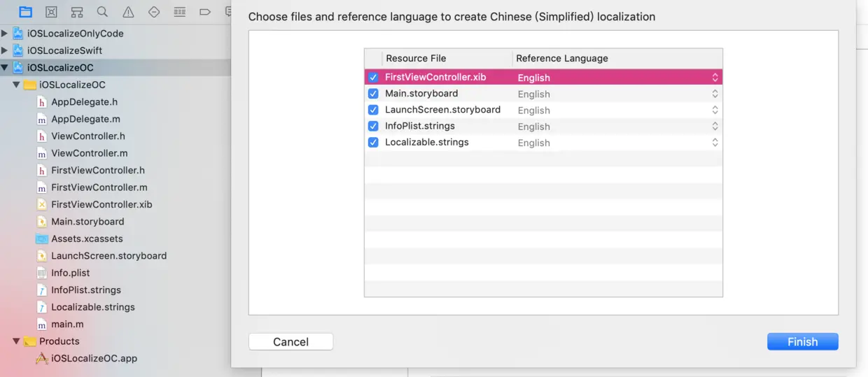868x377 pixels.
Task: Select Assets.xcassets in the project tree
Action: tap(87, 239)
